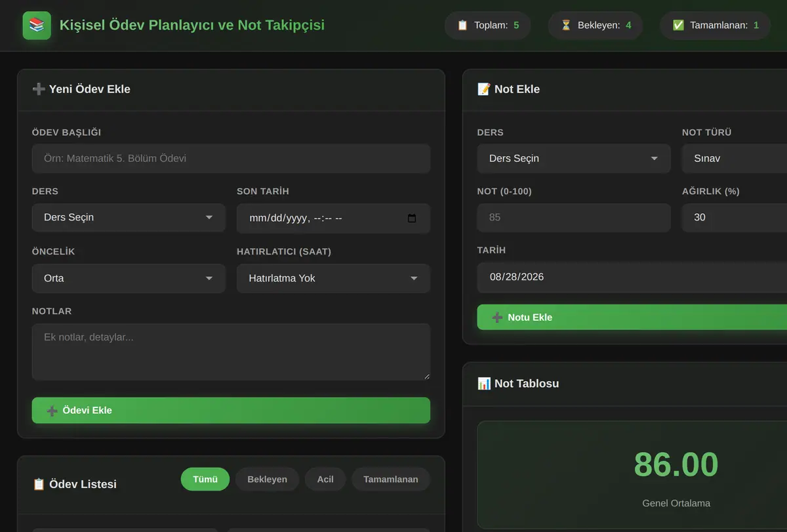Click the checkmark icon beside Tamamlanan
Image resolution: width=787 pixels, height=532 pixels.
[678, 26]
